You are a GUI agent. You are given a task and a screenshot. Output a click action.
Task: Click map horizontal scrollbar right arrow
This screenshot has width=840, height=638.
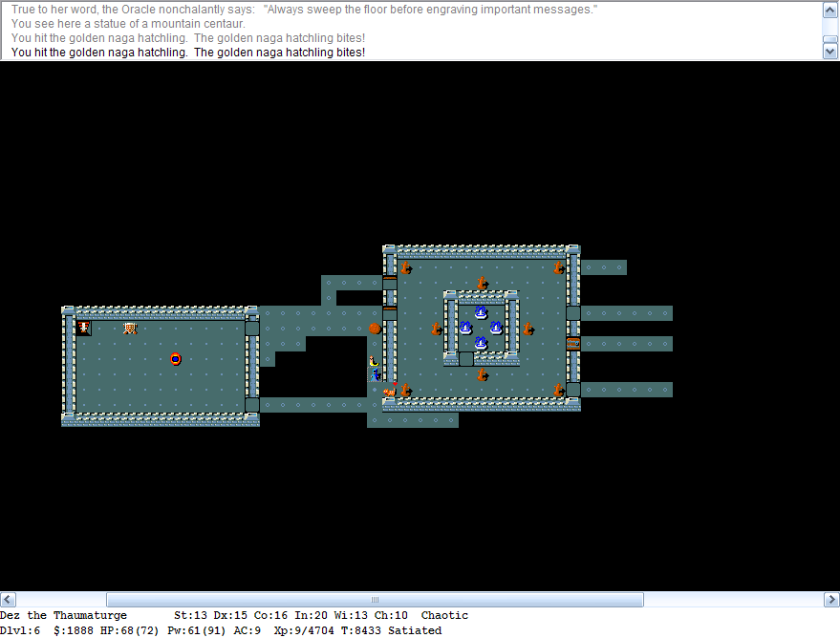(x=832, y=600)
